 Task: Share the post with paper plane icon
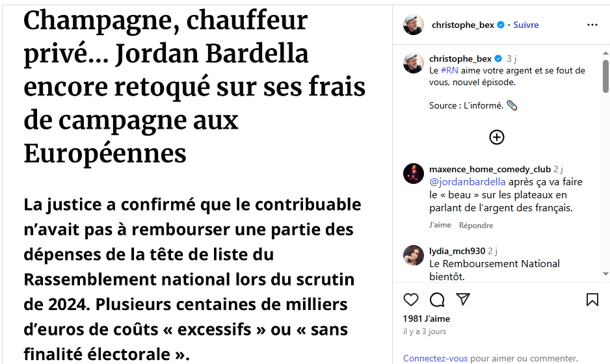point(463,300)
